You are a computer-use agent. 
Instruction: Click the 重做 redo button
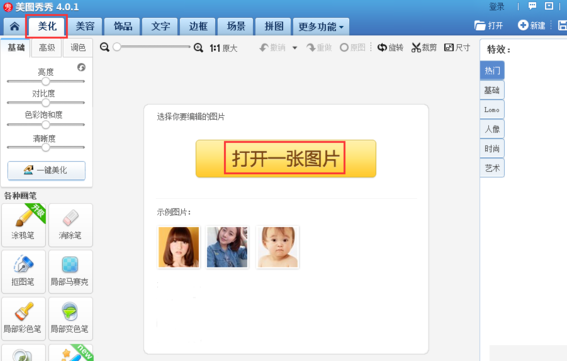click(x=319, y=47)
